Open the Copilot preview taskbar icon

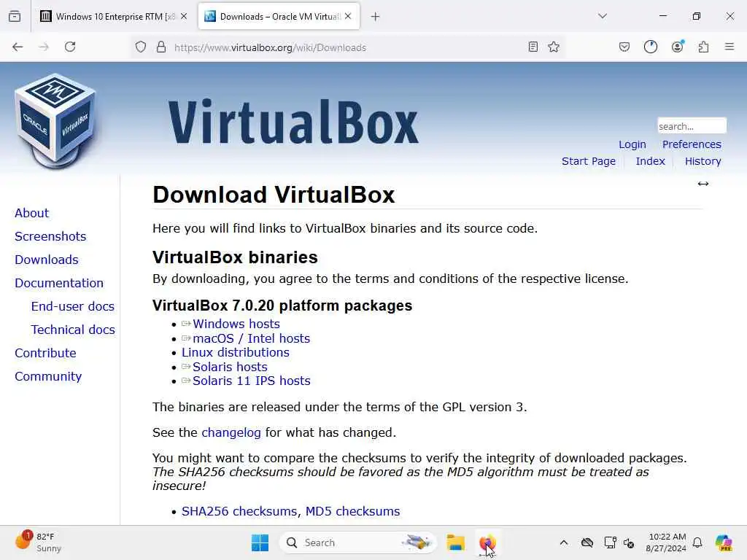724,542
